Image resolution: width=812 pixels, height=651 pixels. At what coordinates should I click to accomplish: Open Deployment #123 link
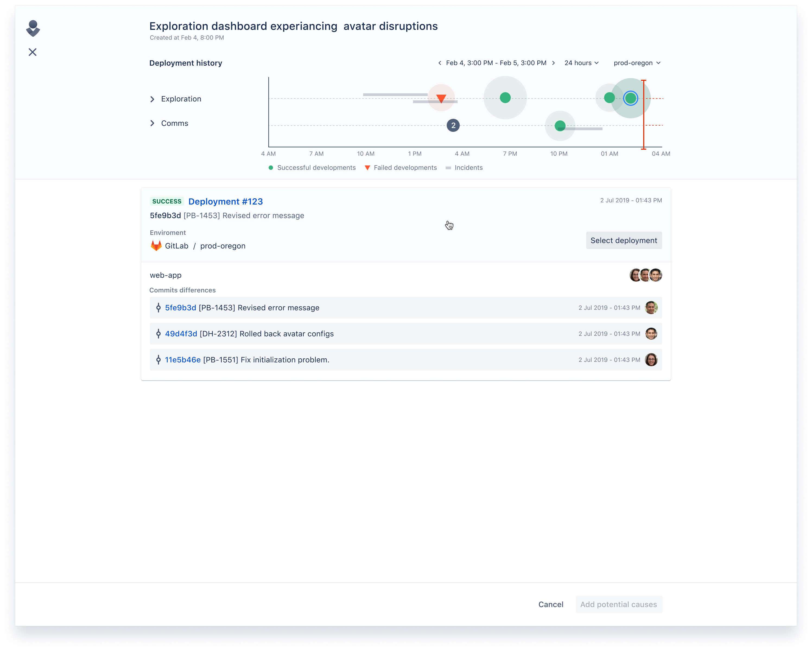(x=226, y=202)
